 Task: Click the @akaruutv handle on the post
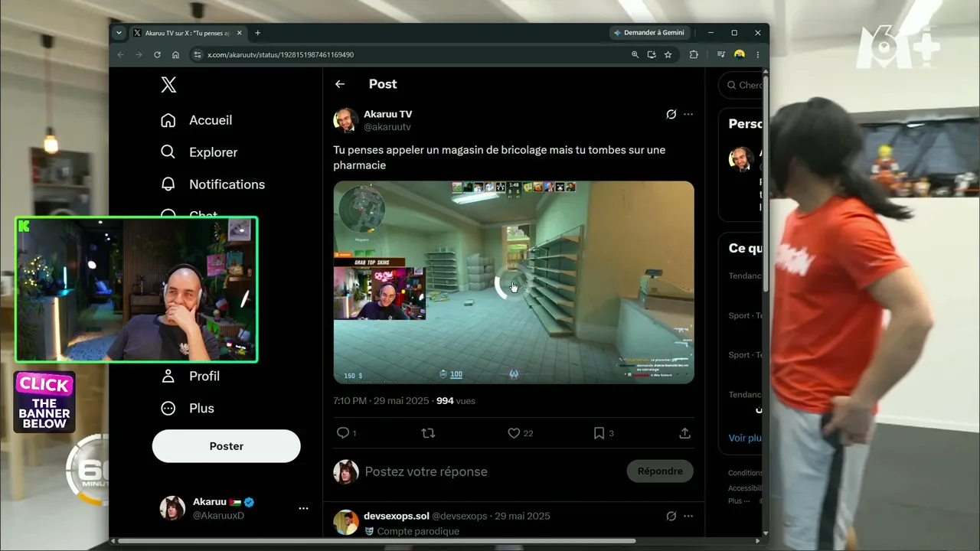pos(387,127)
